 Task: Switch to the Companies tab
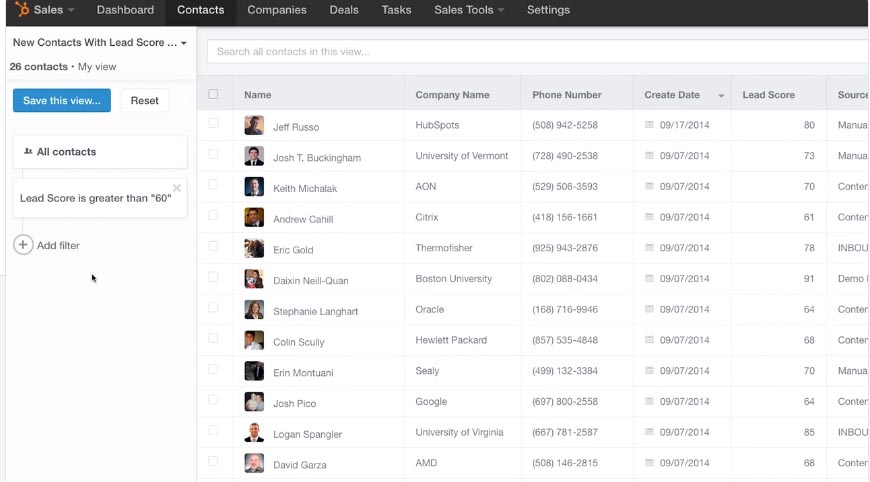coord(276,9)
